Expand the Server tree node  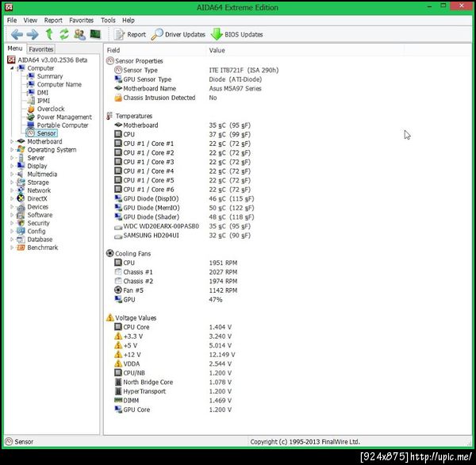[x=12, y=158]
